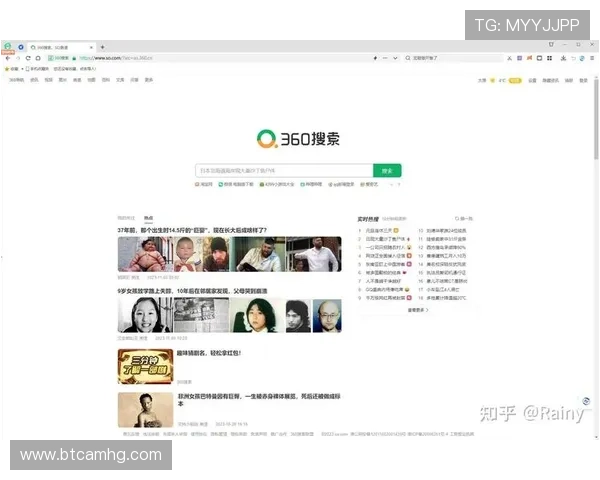600x480 pixels.
Task: Close the 360搜索 tab
Action: 91,47
